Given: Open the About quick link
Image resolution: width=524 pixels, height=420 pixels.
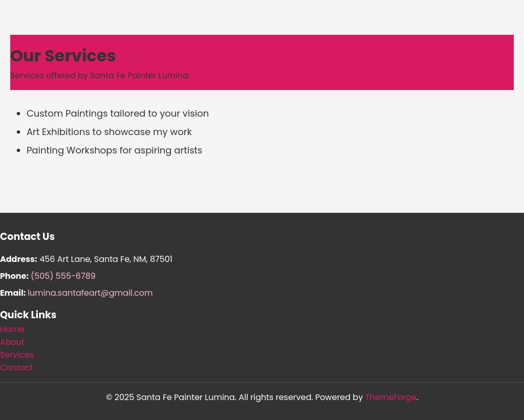Looking at the screenshot, I should (x=12, y=342).
